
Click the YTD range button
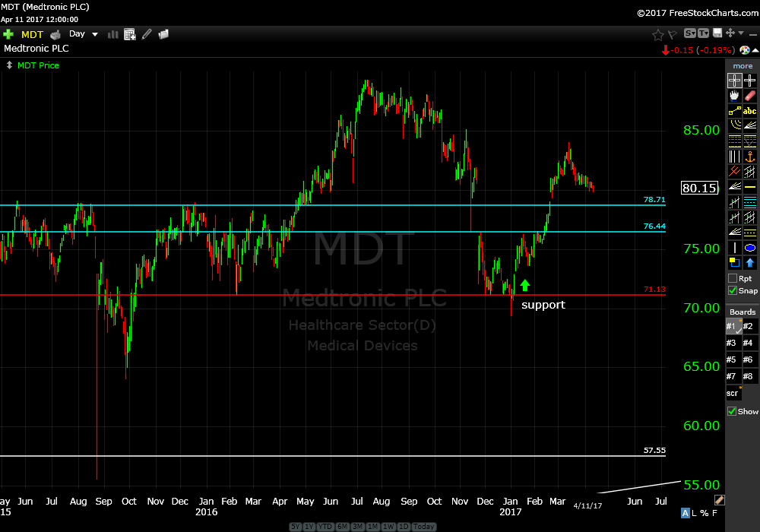(325, 527)
